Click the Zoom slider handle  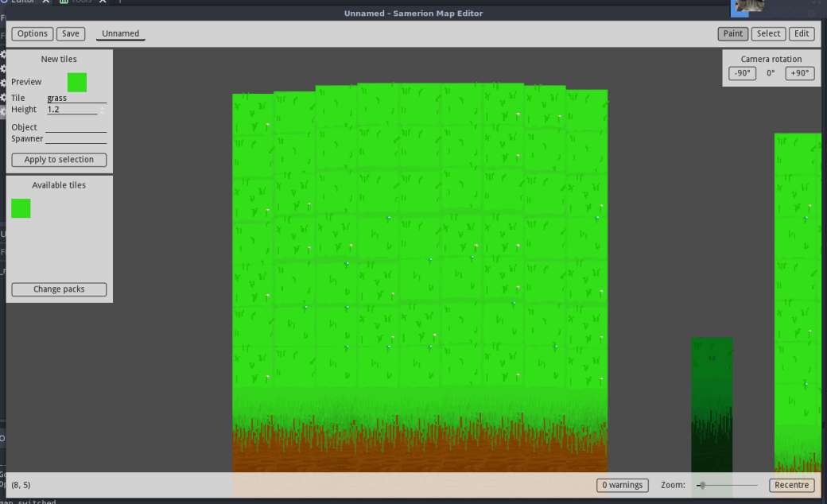point(702,485)
